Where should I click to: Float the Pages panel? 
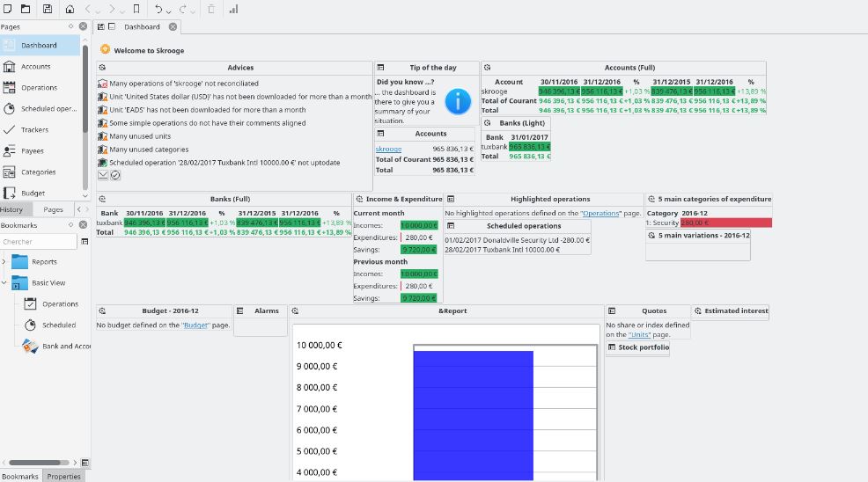(x=70, y=26)
